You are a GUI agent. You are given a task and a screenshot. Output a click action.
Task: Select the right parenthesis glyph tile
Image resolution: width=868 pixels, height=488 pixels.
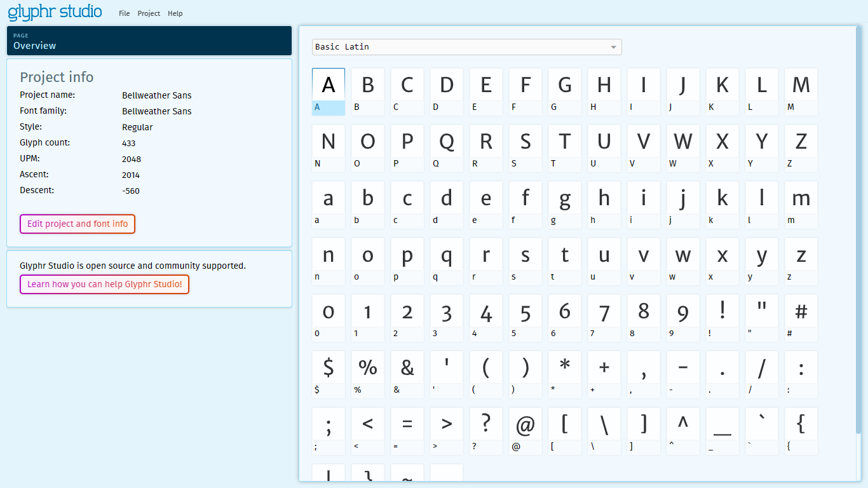pyautogui.click(x=526, y=374)
